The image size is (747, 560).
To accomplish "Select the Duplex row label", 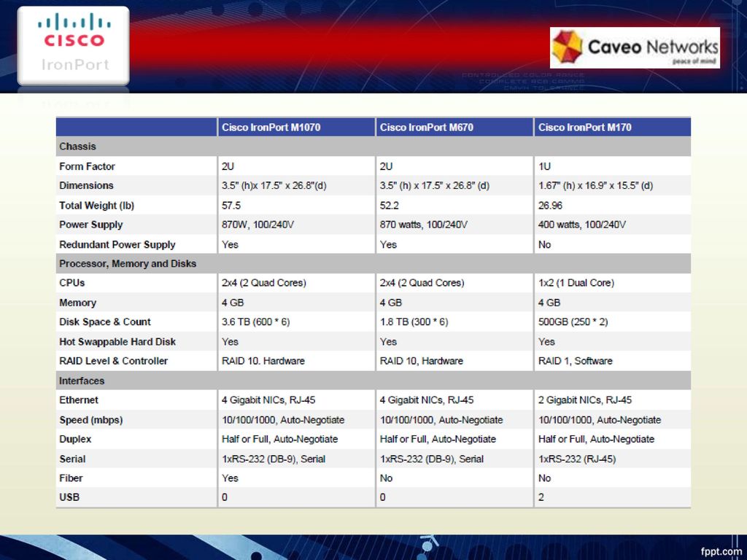I will pyautogui.click(x=75, y=439).
